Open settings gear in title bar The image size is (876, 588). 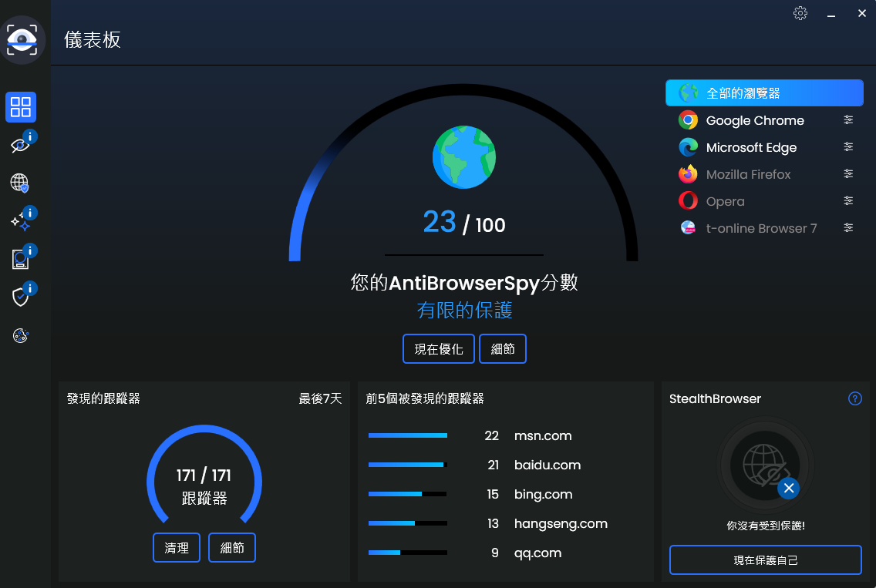(x=800, y=13)
